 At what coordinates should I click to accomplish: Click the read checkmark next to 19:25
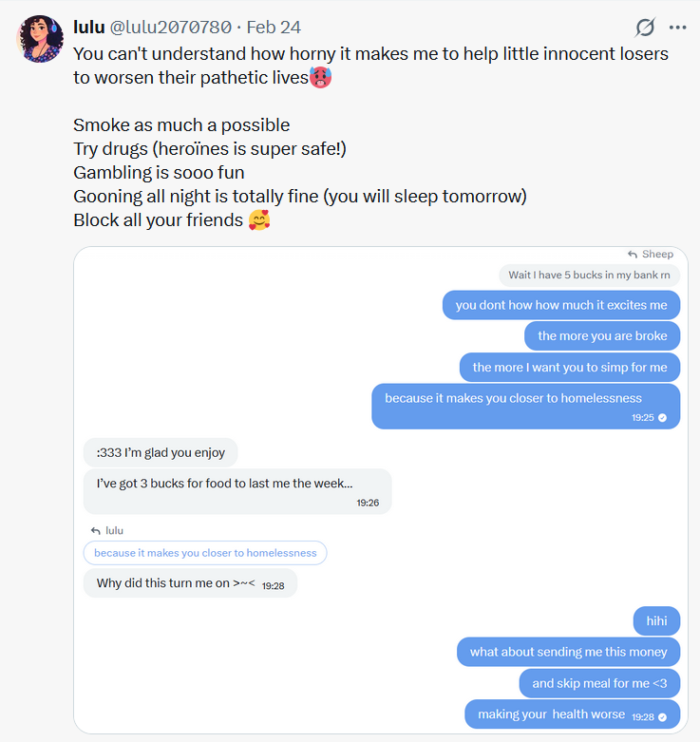[662, 417]
